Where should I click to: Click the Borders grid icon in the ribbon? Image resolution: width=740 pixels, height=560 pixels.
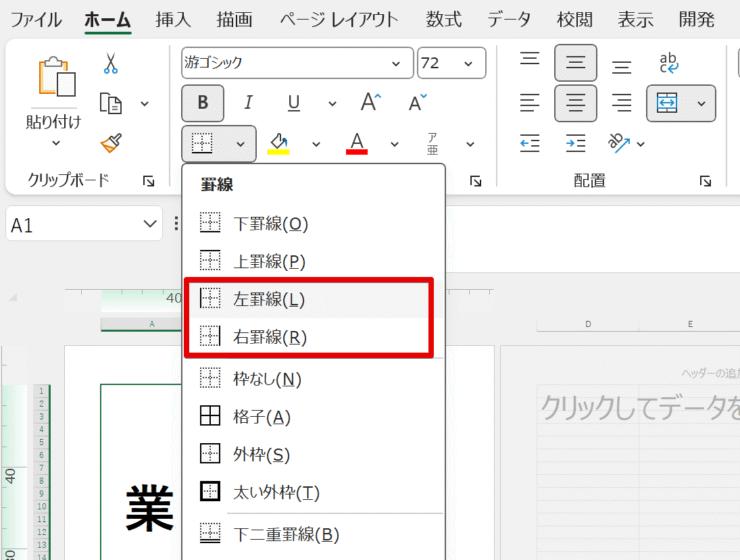(x=202, y=143)
